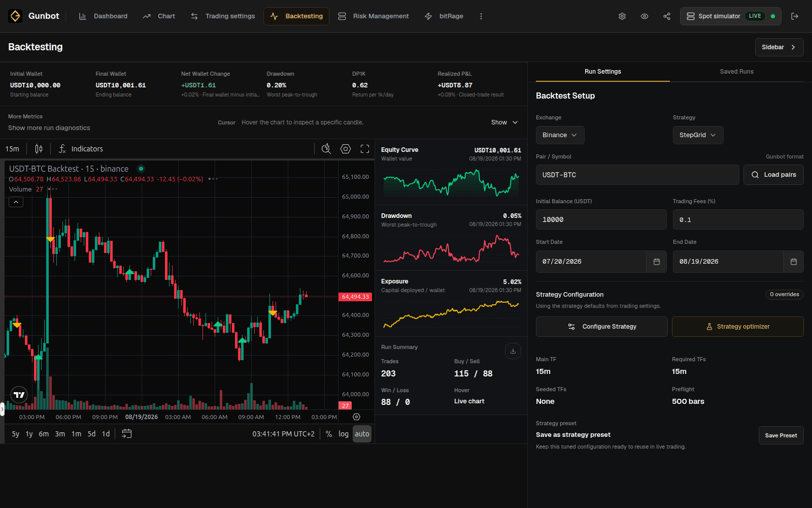Click the Start Date field 07/20/2026

[591, 262]
